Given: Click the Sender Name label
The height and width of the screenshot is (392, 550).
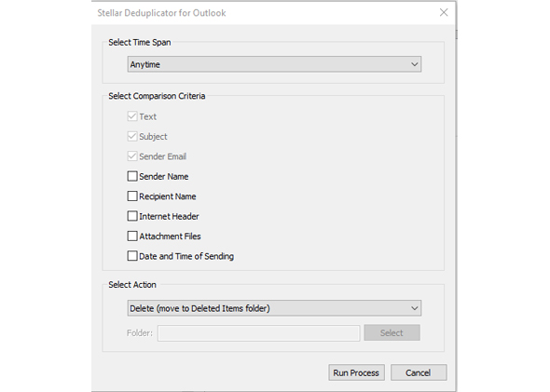Looking at the screenshot, I should point(164,177).
